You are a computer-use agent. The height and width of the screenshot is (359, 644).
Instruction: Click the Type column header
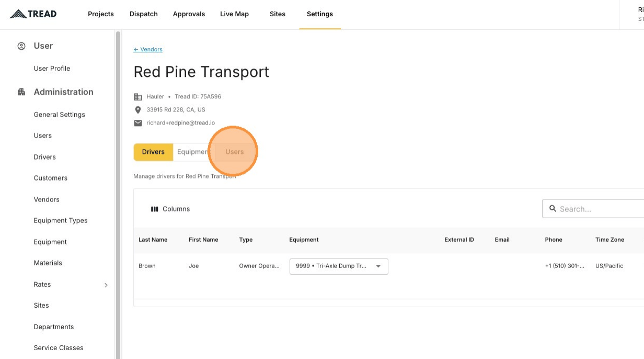click(246, 240)
